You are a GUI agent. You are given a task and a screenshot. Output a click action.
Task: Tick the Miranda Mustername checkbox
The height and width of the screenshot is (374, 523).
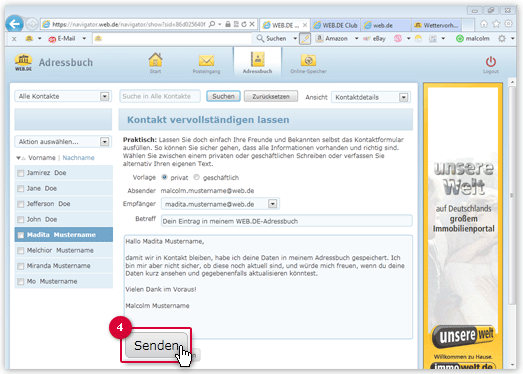tap(21, 266)
